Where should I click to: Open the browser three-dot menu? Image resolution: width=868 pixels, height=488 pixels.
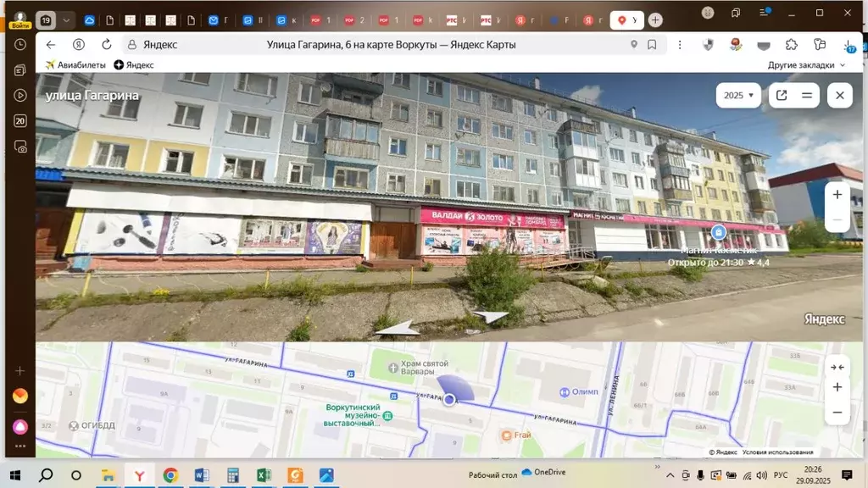[680, 43]
